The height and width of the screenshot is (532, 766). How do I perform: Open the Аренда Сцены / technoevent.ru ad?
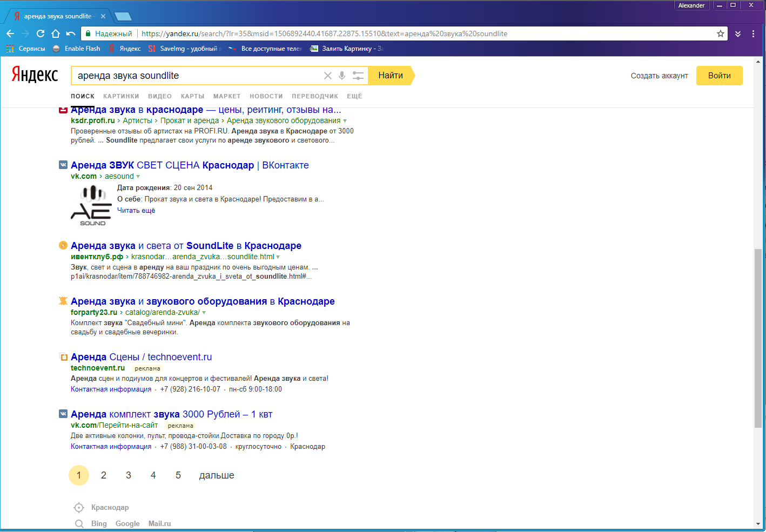click(x=142, y=357)
